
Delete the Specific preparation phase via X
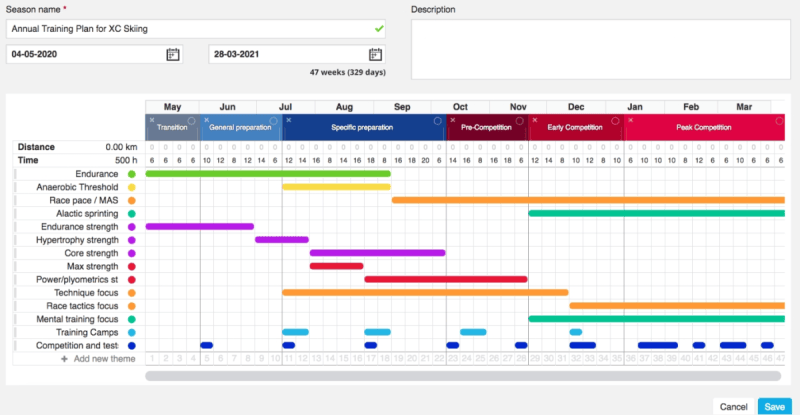tap(288, 120)
